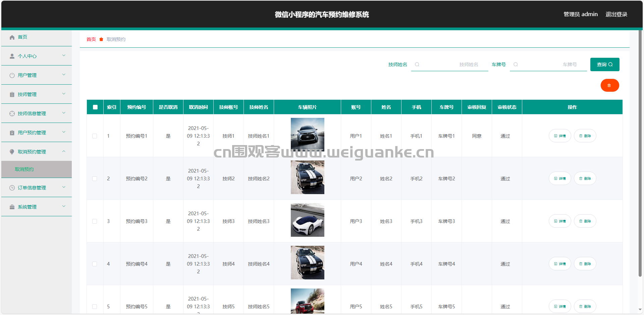The image size is (644, 315).
Task: Delete the row 预约编号5
Action: pos(585,306)
